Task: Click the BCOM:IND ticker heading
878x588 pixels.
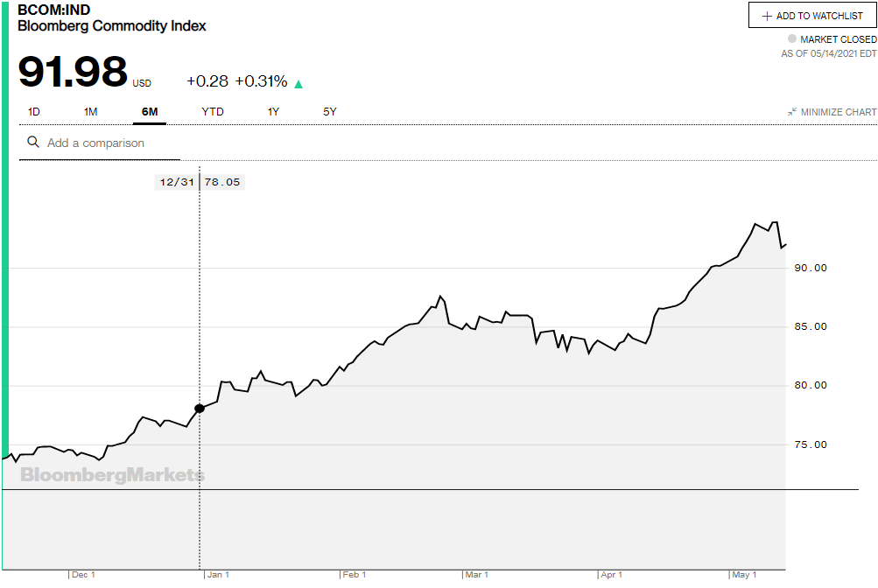Action: tap(54, 10)
